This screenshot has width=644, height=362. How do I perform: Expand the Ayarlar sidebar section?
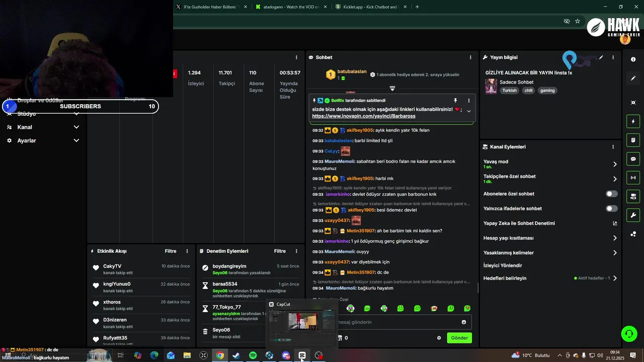[x=76, y=140]
